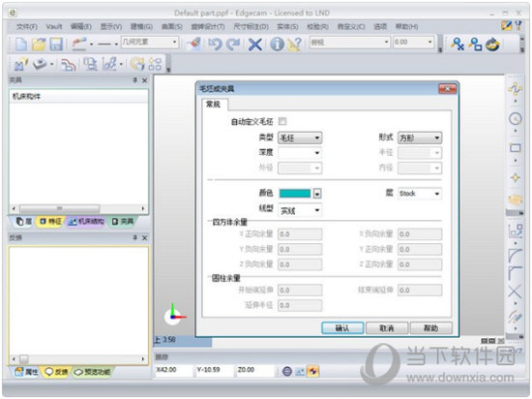
Task: Click the 取消 button
Action: (387, 328)
